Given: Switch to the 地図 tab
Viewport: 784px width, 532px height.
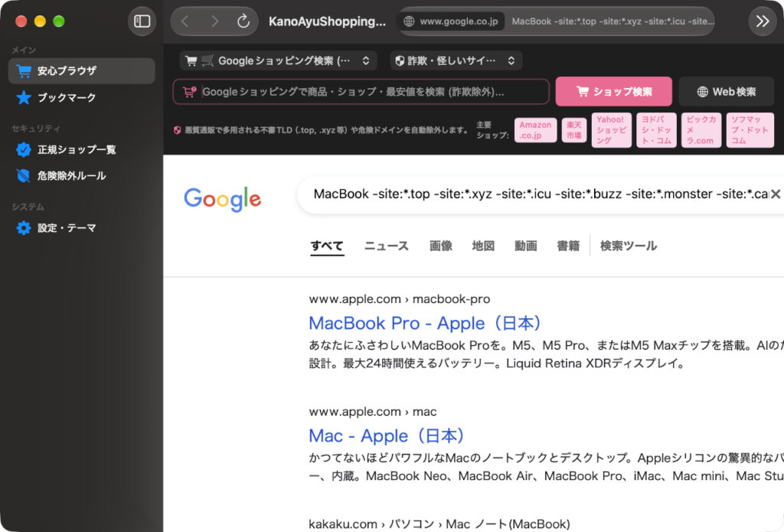Looking at the screenshot, I should 483,246.
